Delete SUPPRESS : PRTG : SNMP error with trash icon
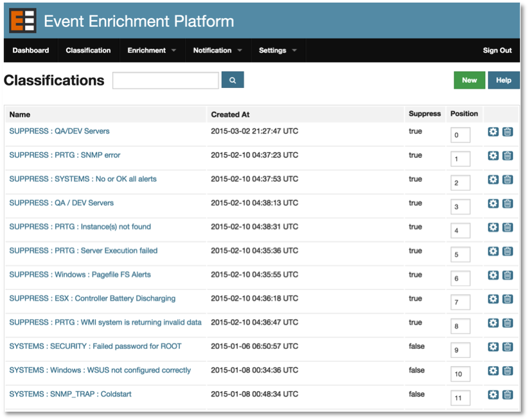The height and width of the screenshot is (420, 529). (507, 155)
